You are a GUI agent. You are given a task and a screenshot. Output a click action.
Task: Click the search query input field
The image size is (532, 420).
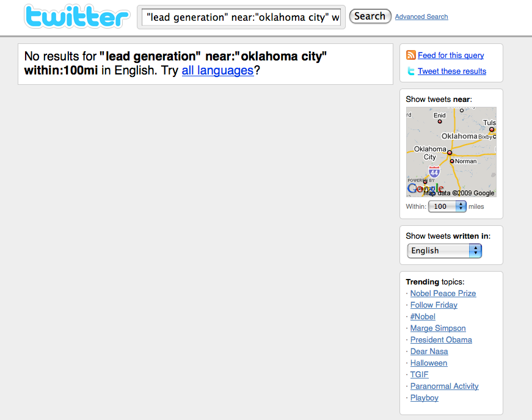(241, 17)
